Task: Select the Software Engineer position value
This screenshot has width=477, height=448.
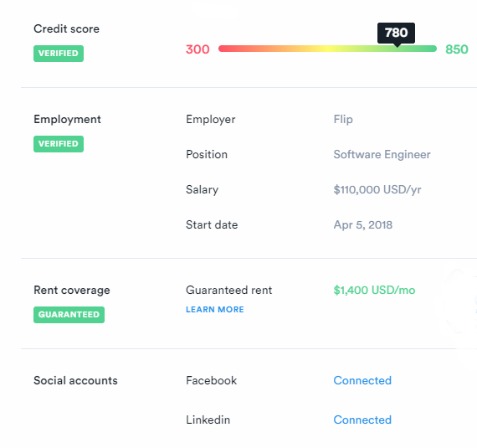Action: tap(382, 154)
